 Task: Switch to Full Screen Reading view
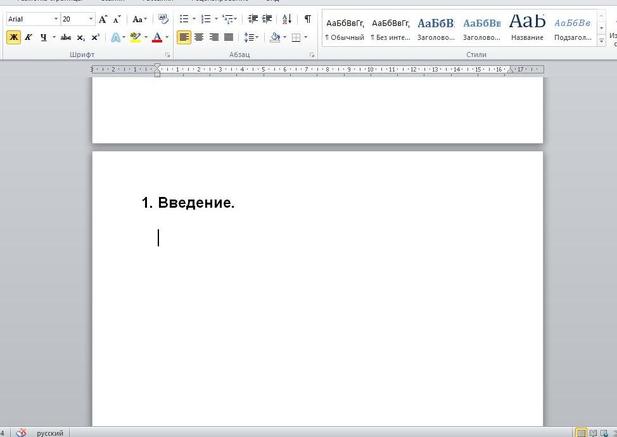593,433
